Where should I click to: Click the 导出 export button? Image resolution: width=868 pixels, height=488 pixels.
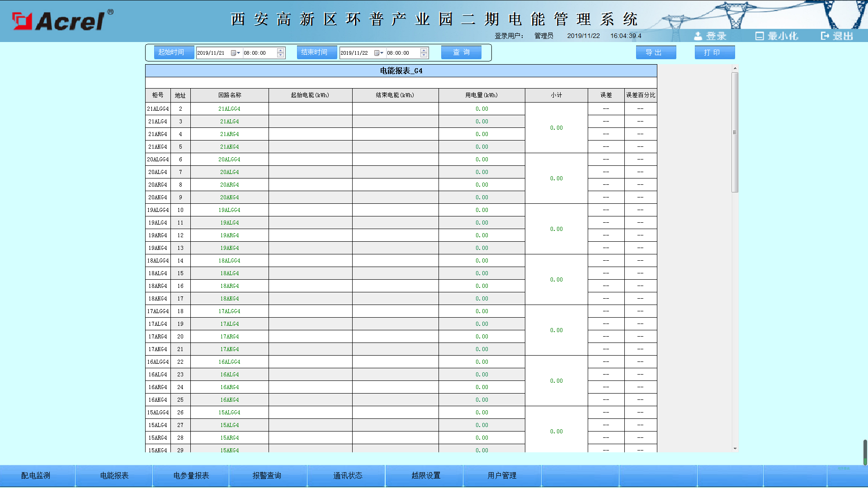coord(656,52)
